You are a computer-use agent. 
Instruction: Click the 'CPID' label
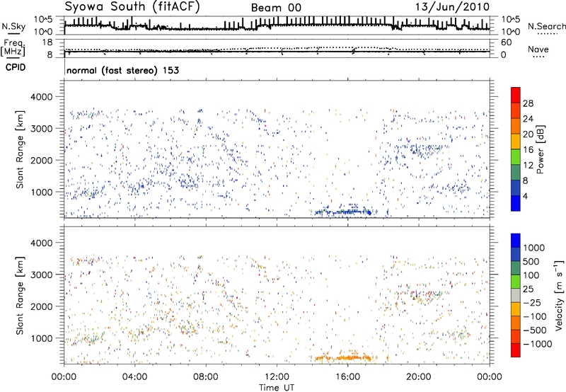(x=16, y=67)
